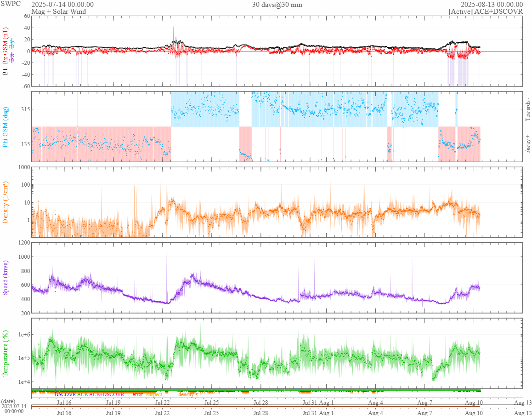Click the Density (1/cm³) axis label

[x=5, y=202]
